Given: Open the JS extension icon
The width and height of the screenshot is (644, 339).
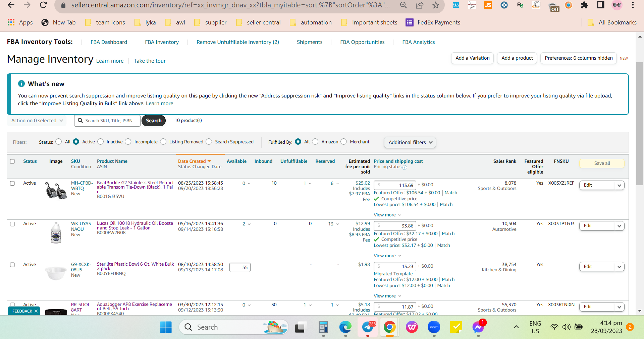Looking at the screenshot, I should tap(488, 5).
